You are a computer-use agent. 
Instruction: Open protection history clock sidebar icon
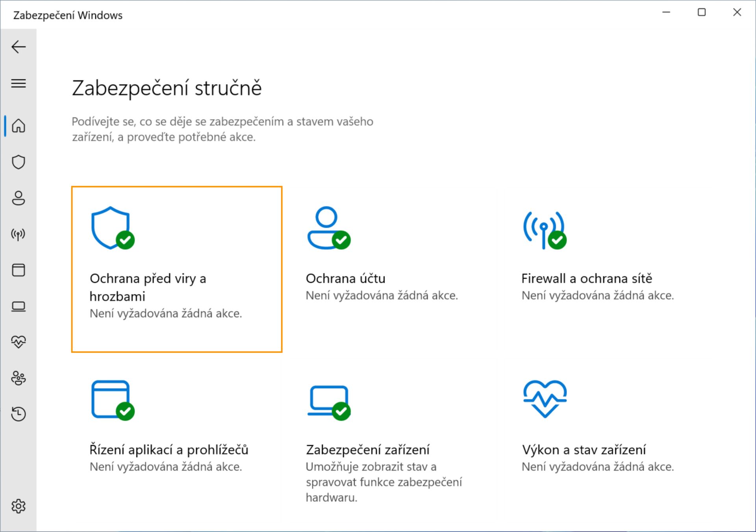19,414
